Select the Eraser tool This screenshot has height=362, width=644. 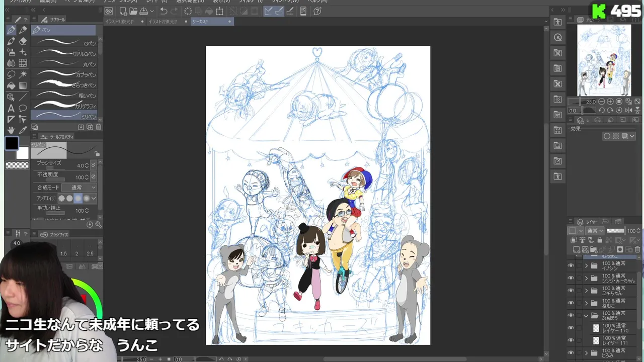[23, 41]
